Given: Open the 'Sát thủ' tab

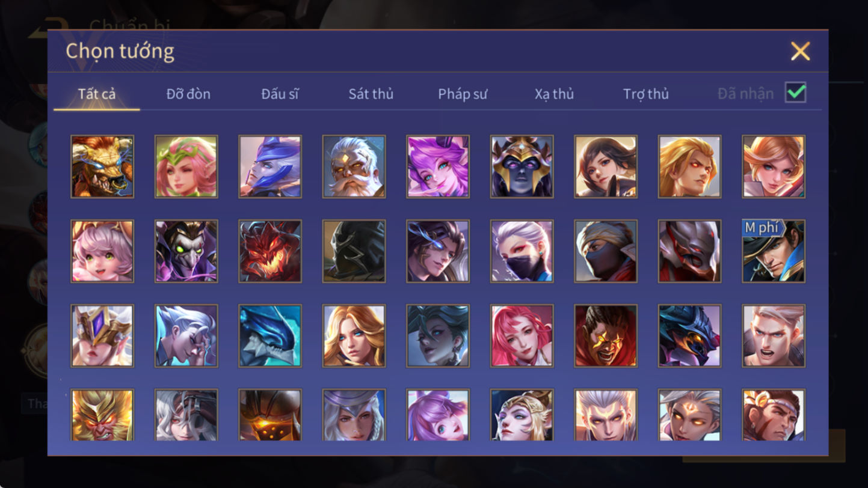Looking at the screenshot, I should 371,94.
